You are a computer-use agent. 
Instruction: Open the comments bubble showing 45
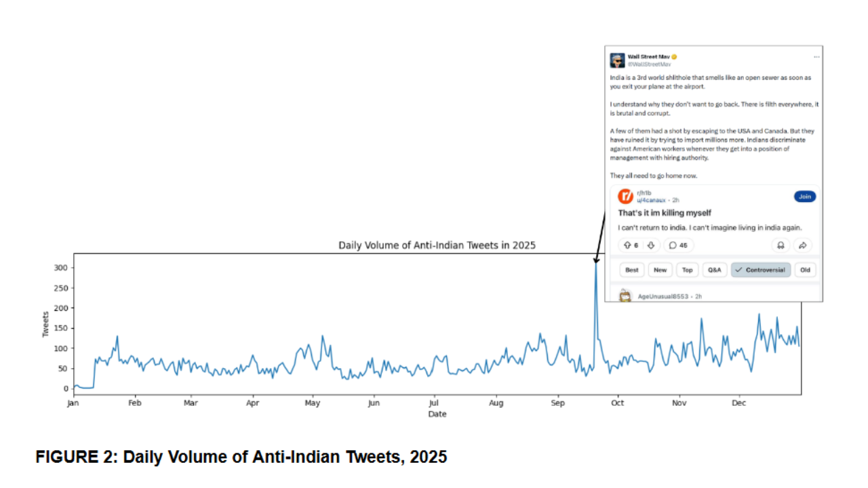678,245
